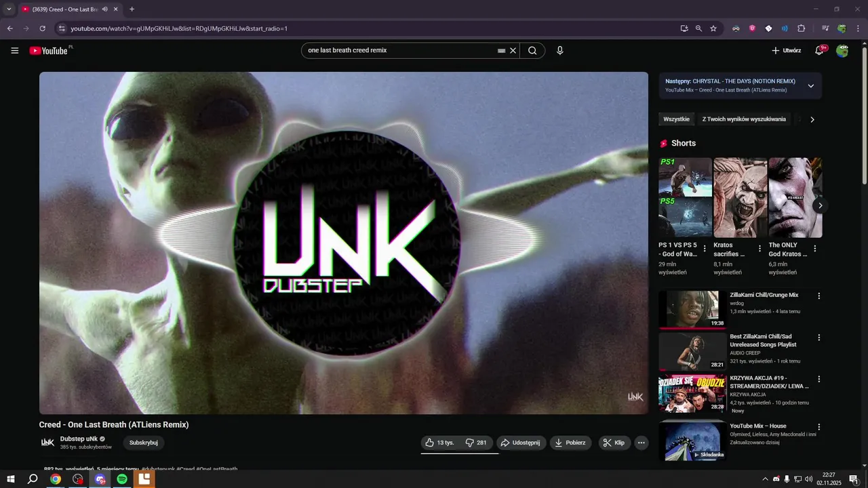
Task: Create a clip with Klip button
Action: point(614,443)
